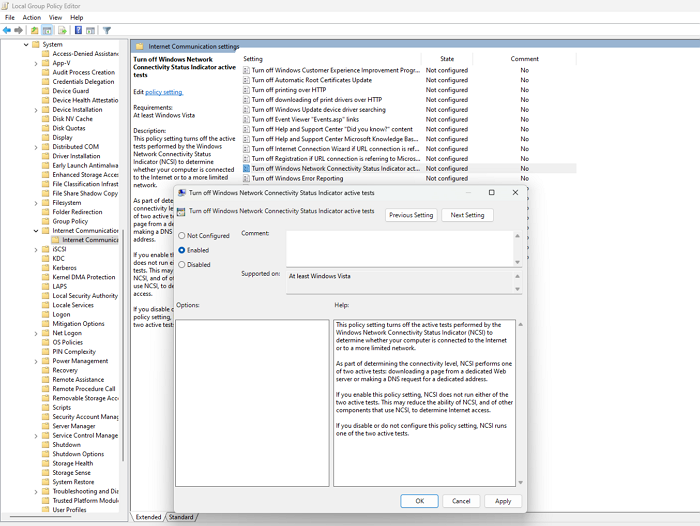Click the Comment column header
This screenshot has height=526, width=700.
point(525,59)
